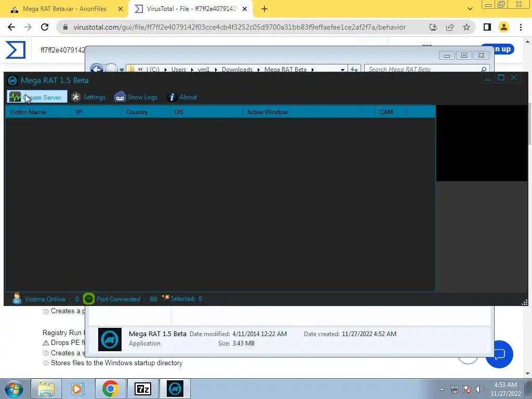Go back in Chrome browser
532x399 pixels.
(x=11, y=27)
